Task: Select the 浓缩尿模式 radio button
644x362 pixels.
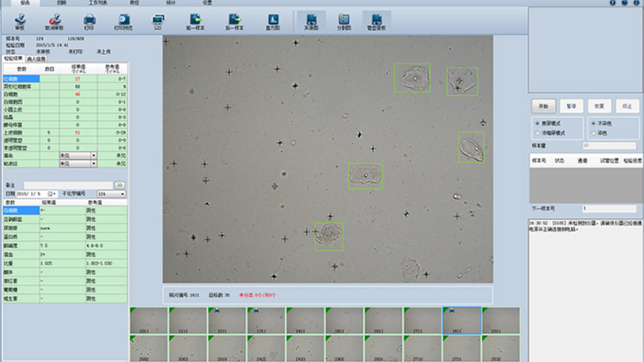Action: click(538, 133)
